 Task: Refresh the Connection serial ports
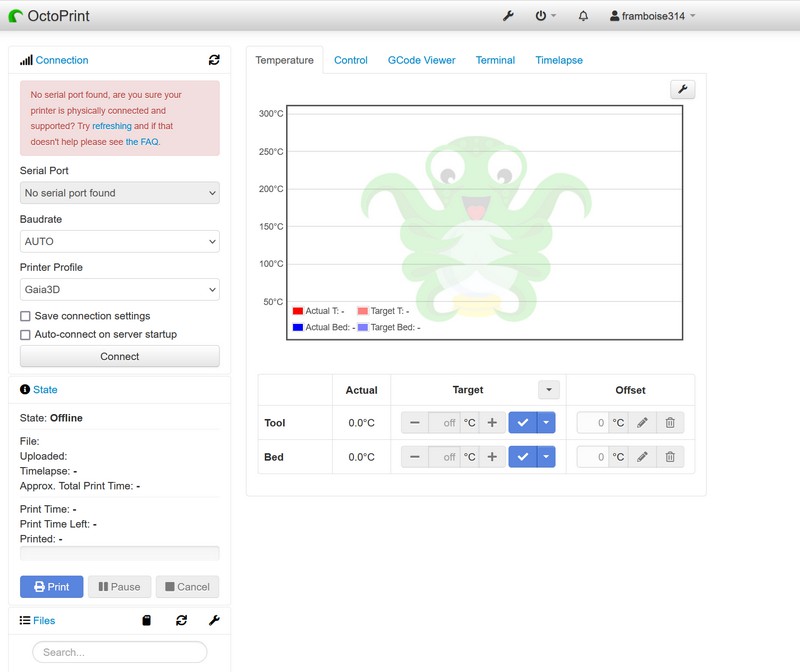pyautogui.click(x=214, y=60)
